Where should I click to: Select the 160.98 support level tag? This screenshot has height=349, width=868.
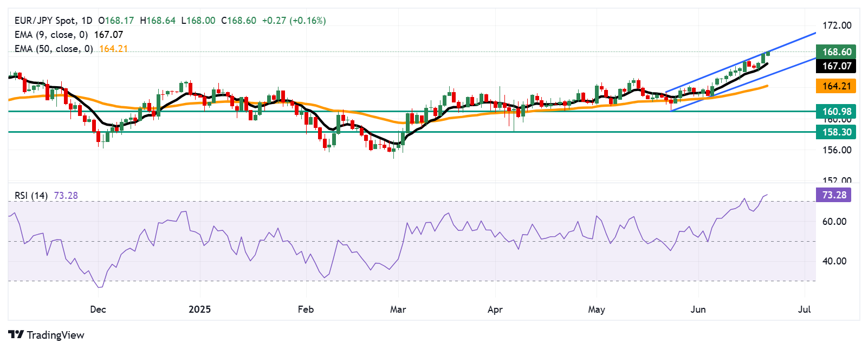(x=837, y=112)
